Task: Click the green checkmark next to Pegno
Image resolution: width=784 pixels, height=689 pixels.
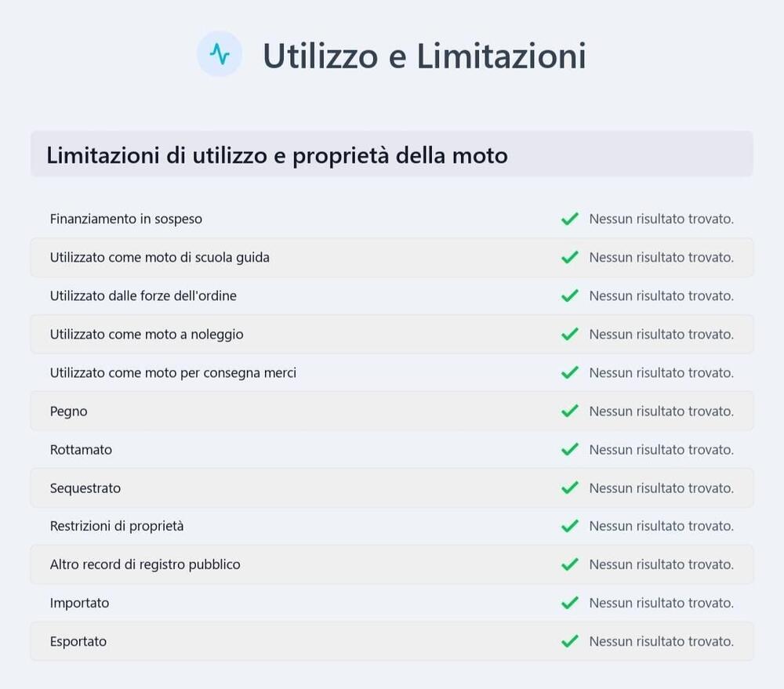Action: pyautogui.click(x=570, y=411)
